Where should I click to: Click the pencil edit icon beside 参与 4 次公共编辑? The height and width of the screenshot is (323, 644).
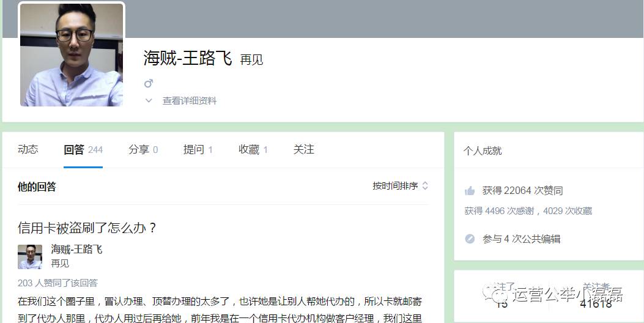[x=470, y=239]
